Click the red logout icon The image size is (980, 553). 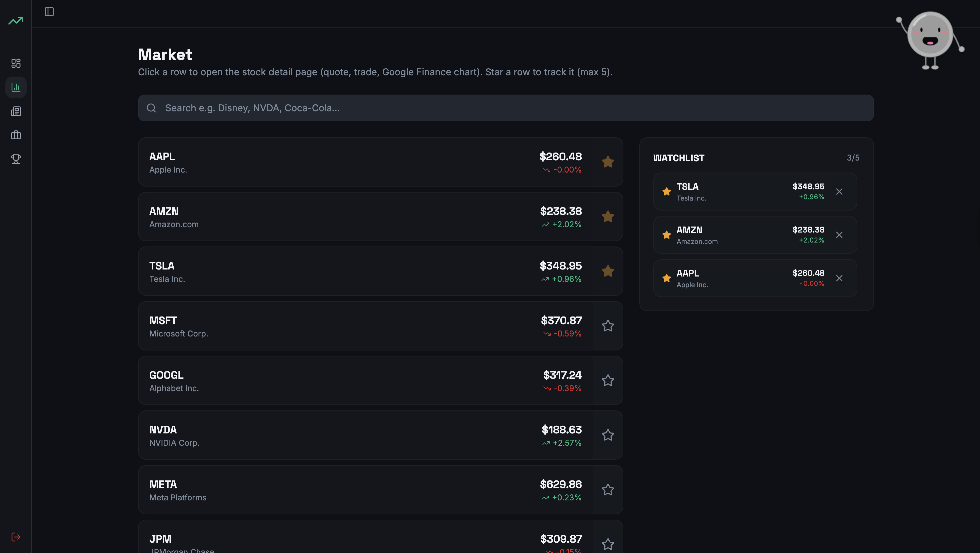[16, 537]
